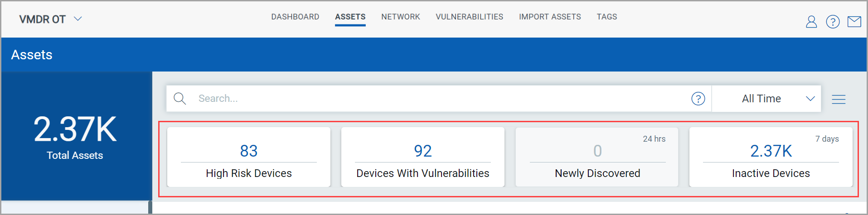Open the Devices With Vulnerabilities card
The height and width of the screenshot is (215, 868).
click(423, 157)
